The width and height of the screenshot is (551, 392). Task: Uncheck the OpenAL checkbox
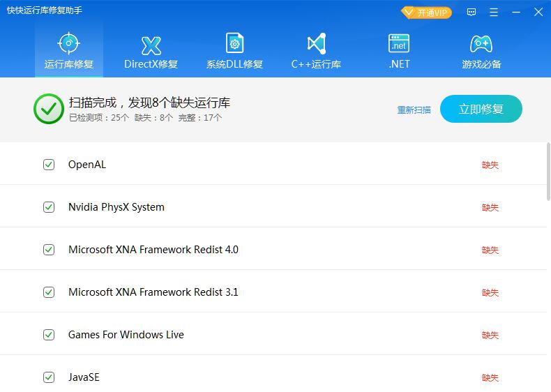click(49, 165)
